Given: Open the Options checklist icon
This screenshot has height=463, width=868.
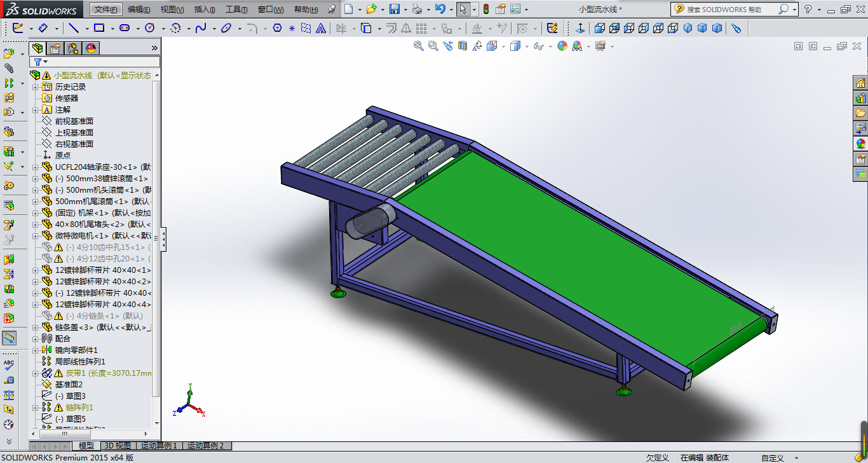Looking at the screenshot, I should pos(515,9).
